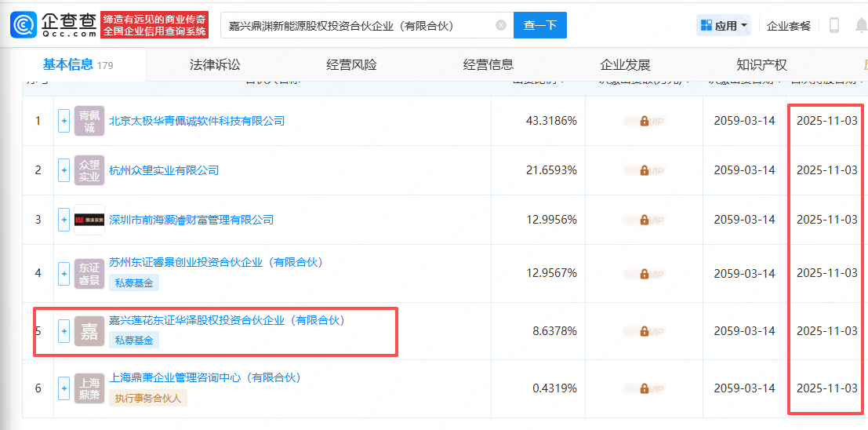
Task: Switch to the 知识产权 tab
Action: [x=761, y=65]
